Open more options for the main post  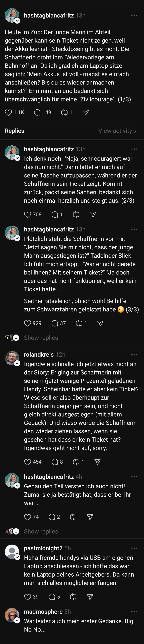tap(134, 15)
